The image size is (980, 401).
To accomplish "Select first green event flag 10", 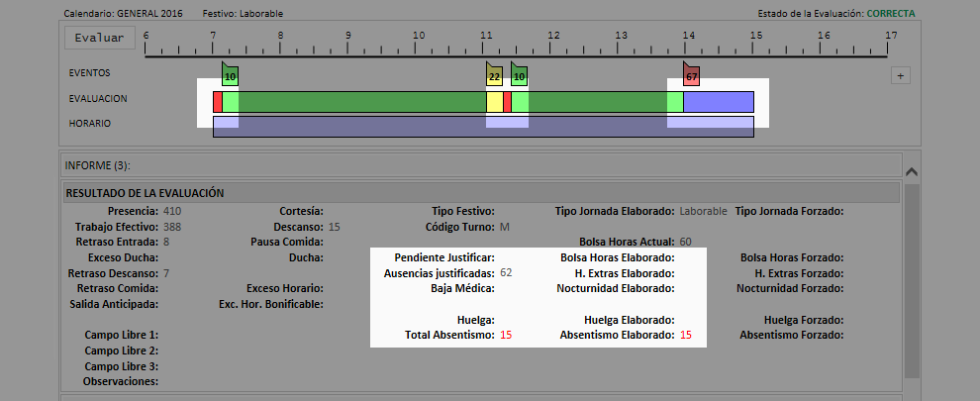I will [x=230, y=74].
